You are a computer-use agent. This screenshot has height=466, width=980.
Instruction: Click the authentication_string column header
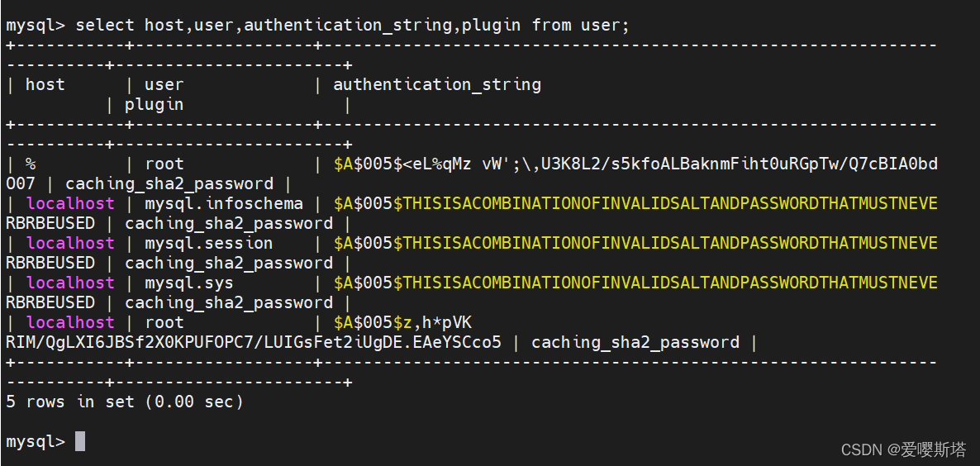437,84
